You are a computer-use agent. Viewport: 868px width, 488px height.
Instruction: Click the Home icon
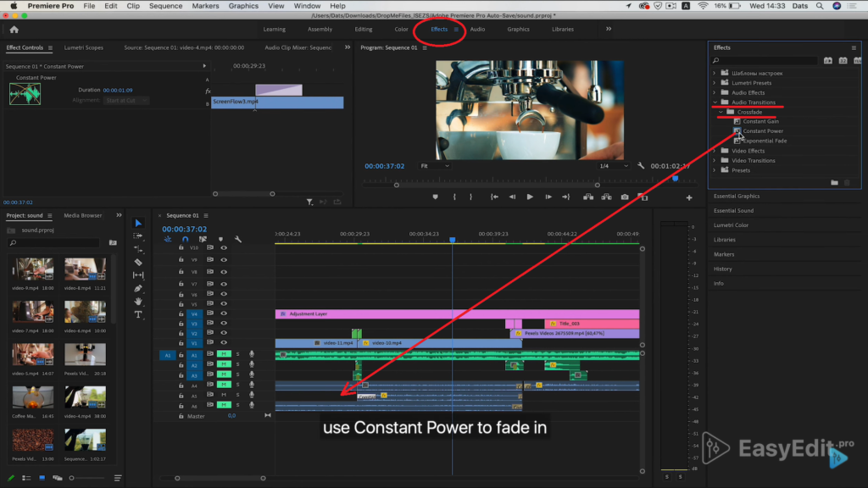click(14, 30)
